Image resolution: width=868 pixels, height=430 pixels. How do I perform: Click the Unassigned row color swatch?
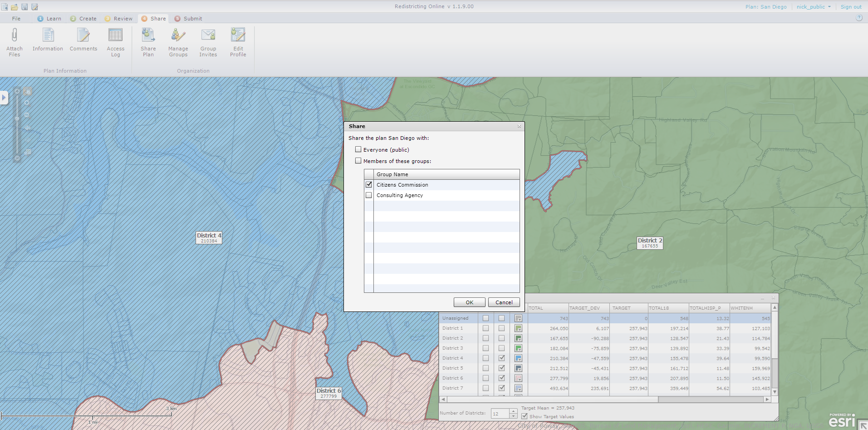click(519, 318)
